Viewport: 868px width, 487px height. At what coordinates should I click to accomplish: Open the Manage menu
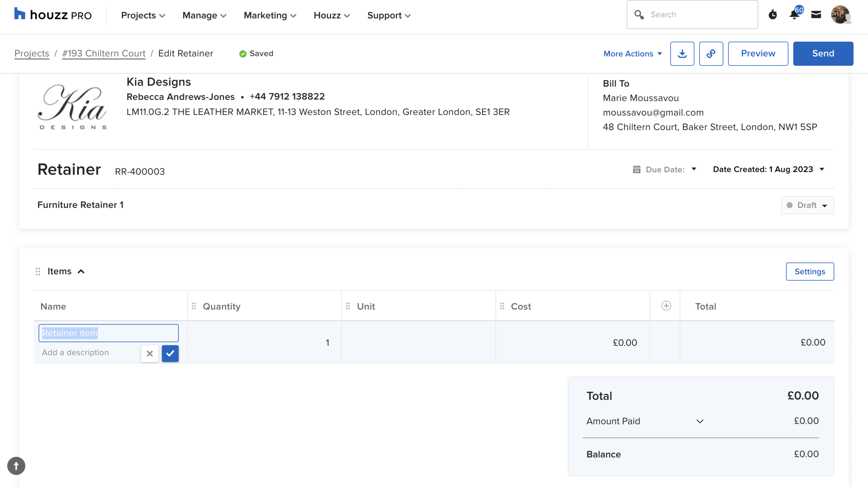click(x=204, y=15)
